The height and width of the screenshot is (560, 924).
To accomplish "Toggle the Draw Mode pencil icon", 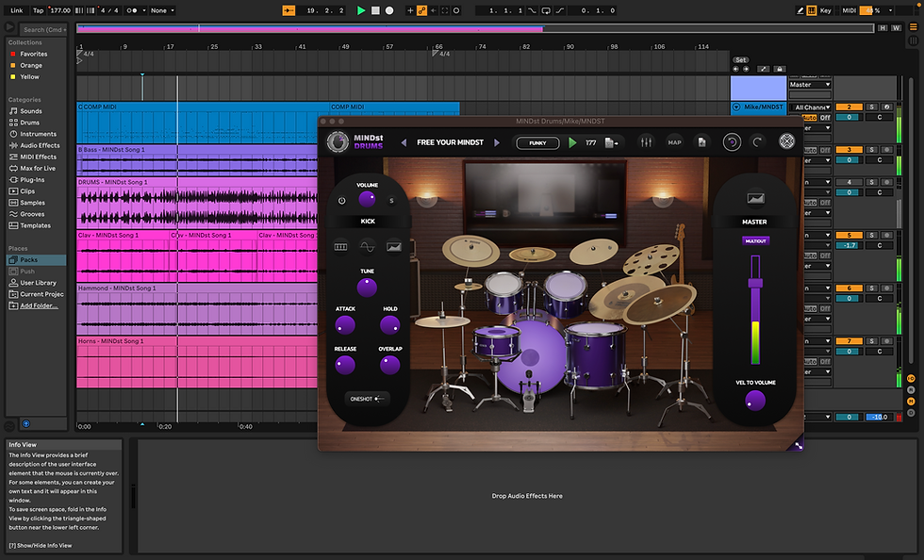I will 800,10.
